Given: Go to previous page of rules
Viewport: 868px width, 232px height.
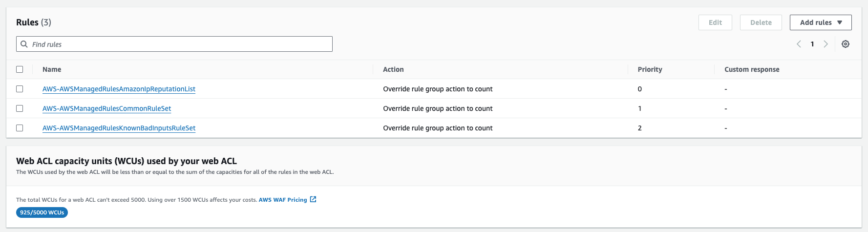Looking at the screenshot, I should (799, 44).
